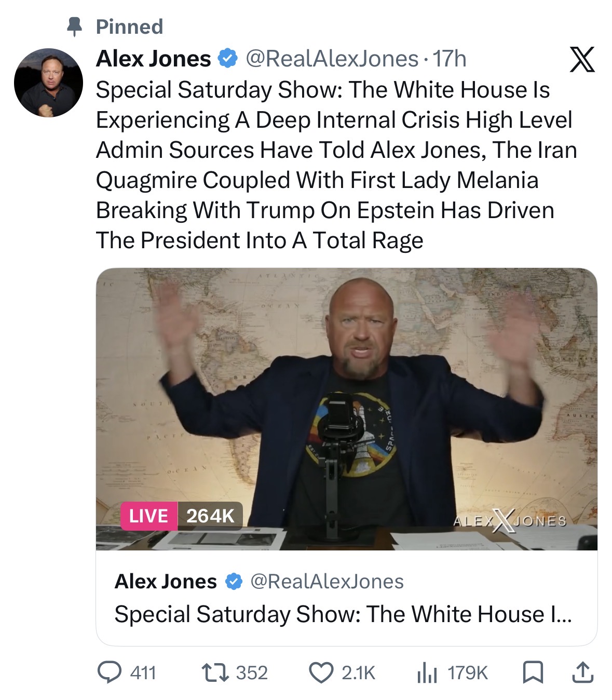Click the pinned pushpin icon
Viewport: 612px width, 700px height.
click(75, 26)
